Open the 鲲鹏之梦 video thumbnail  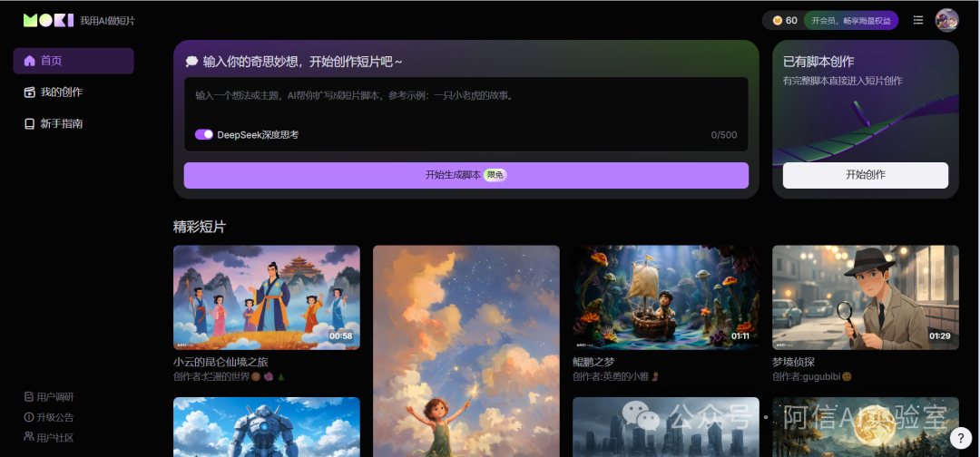(666, 297)
